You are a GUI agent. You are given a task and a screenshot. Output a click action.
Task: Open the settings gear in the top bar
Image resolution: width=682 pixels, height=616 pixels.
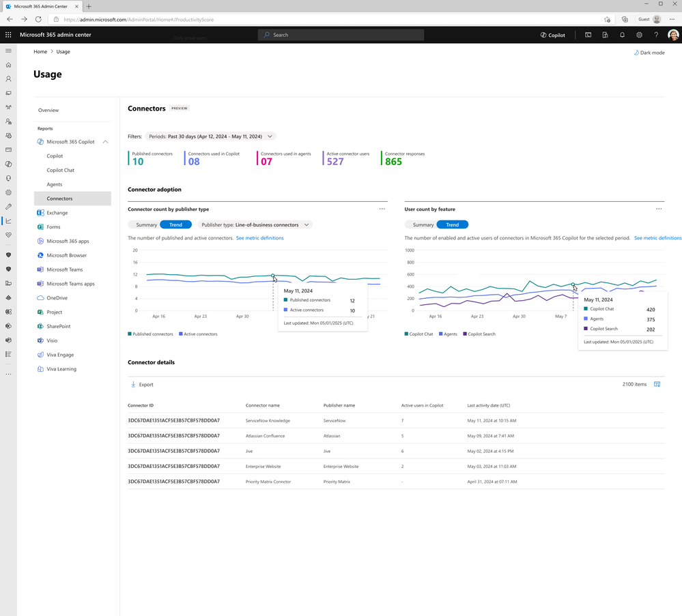pyautogui.click(x=639, y=35)
